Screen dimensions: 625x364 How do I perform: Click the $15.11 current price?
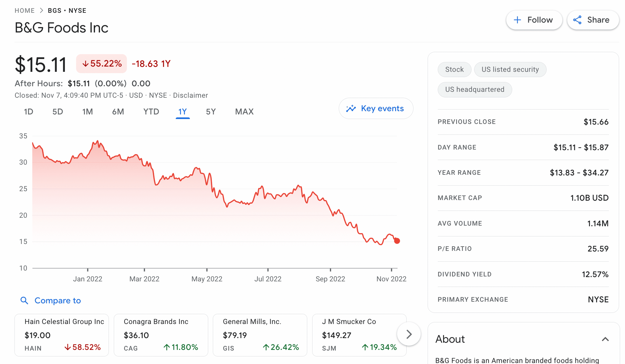pos(41,65)
